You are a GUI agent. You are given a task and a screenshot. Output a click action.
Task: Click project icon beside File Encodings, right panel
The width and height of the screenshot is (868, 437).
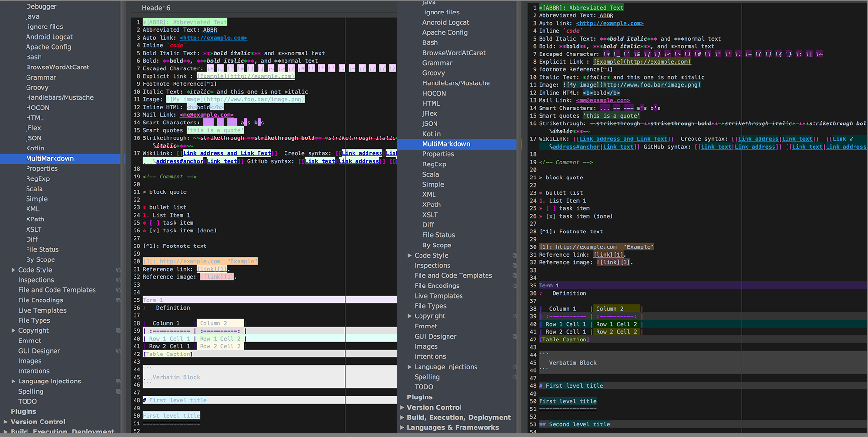(514, 286)
